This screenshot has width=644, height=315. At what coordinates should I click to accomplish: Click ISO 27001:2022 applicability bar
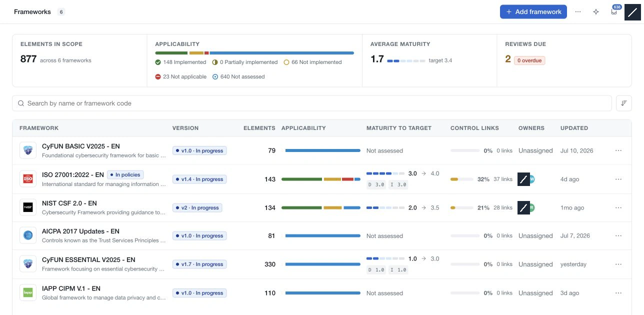click(x=321, y=179)
